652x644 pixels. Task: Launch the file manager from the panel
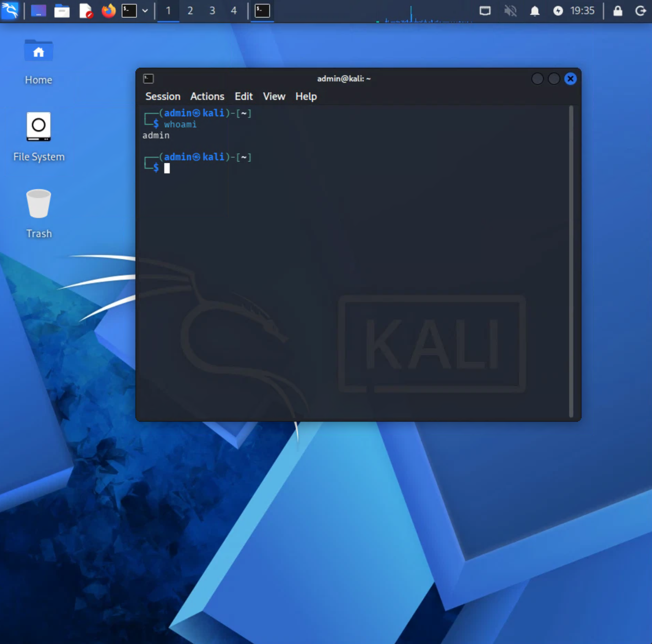coord(62,11)
